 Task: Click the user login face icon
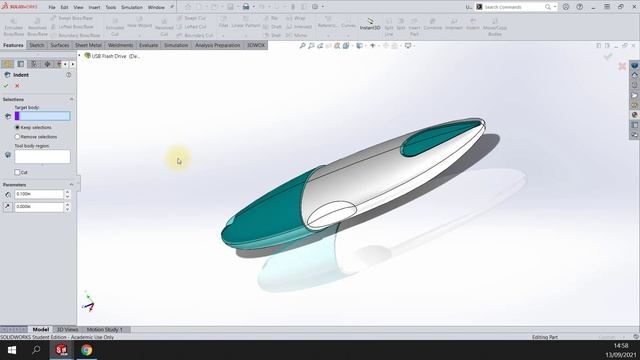click(x=566, y=7)
